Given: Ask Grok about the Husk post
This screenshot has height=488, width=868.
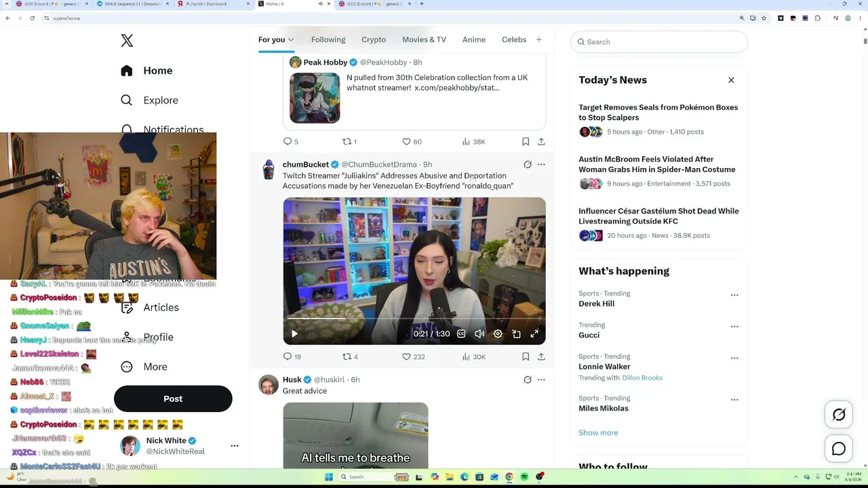Looking at the screenshot, I should coord(528,380).
